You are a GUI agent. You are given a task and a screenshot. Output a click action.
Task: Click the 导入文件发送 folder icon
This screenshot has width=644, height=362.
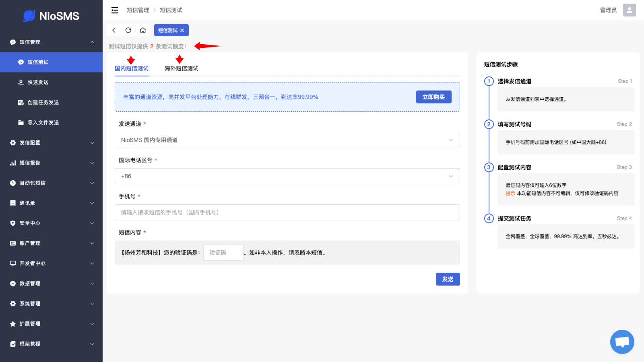click(21, 123)
